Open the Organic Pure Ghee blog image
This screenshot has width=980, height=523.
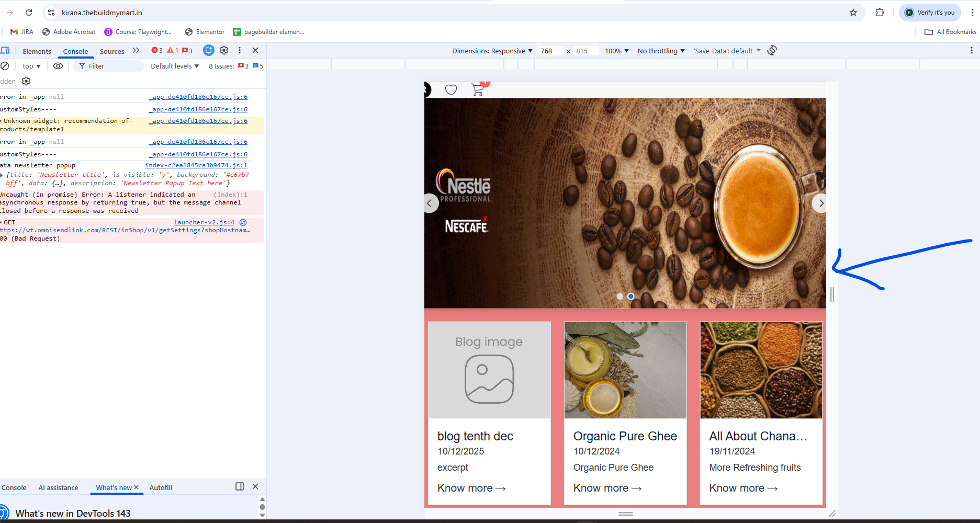625,370
